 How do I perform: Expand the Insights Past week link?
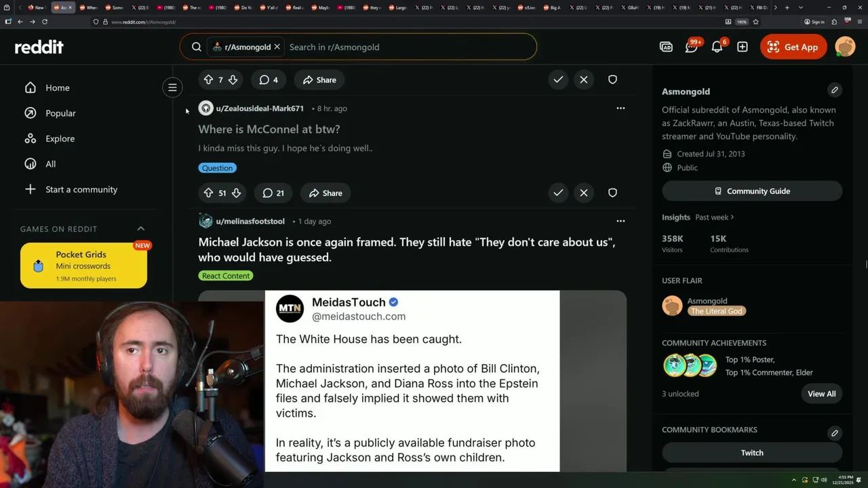click(x=715, y=218)
